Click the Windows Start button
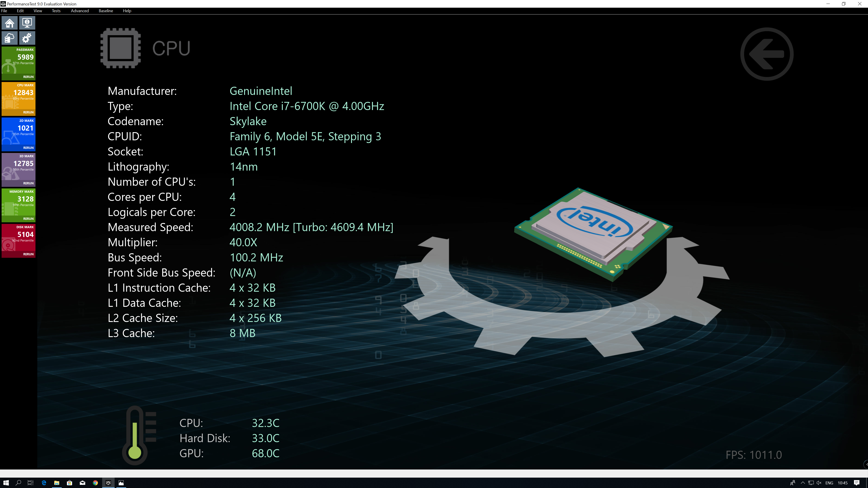Image resolution: width=868 pixels, height=488 pixels. (x=6, y=483)
